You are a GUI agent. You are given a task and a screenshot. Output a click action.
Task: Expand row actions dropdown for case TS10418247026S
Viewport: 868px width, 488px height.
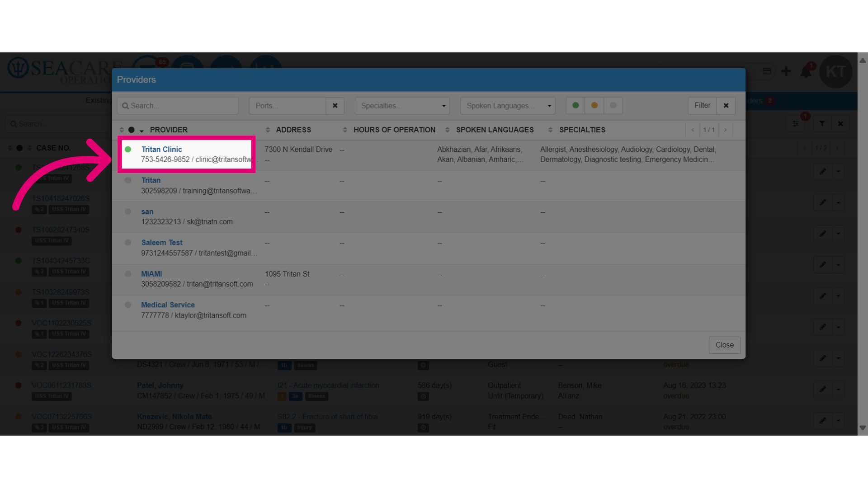coord(839,202)
